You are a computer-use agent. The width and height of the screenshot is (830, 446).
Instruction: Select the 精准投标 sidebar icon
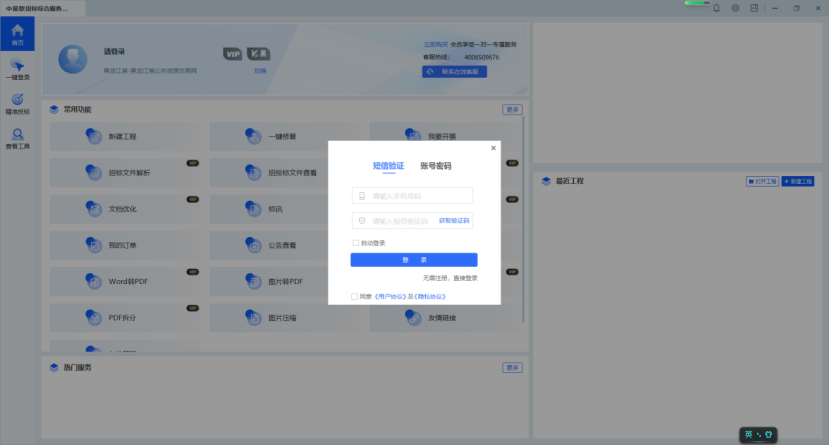click(x=17, y=103)
